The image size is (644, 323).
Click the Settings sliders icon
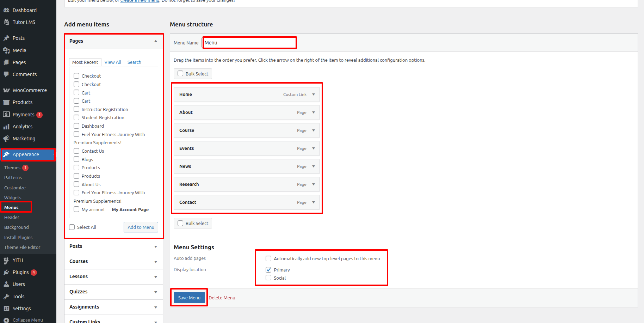(6, 309)
